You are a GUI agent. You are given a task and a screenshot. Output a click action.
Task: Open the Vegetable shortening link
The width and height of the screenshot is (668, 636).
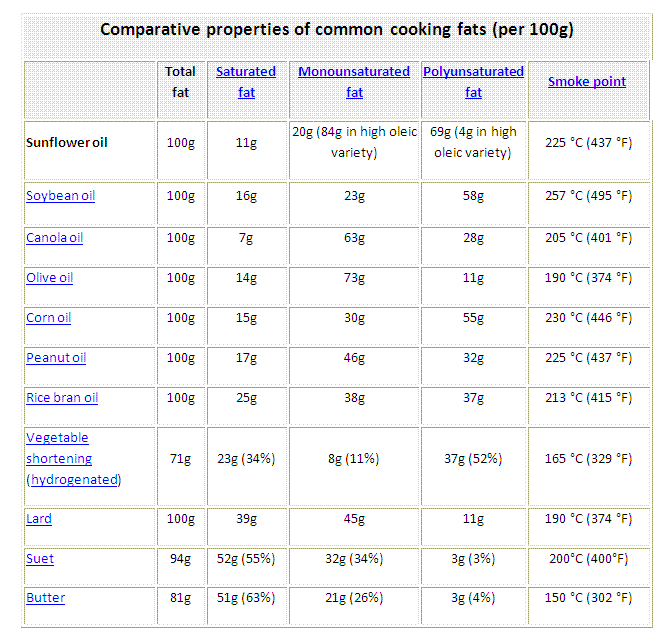click(58, 448)
